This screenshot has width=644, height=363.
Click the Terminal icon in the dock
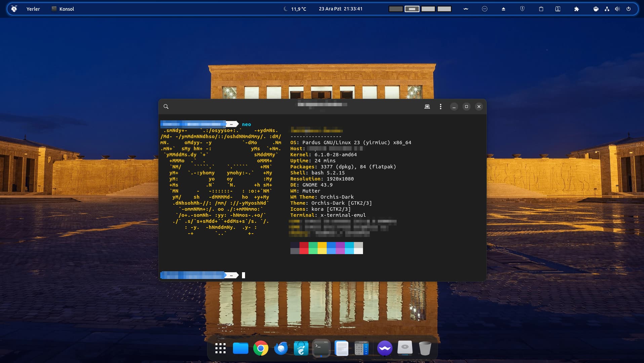[321, 348]
